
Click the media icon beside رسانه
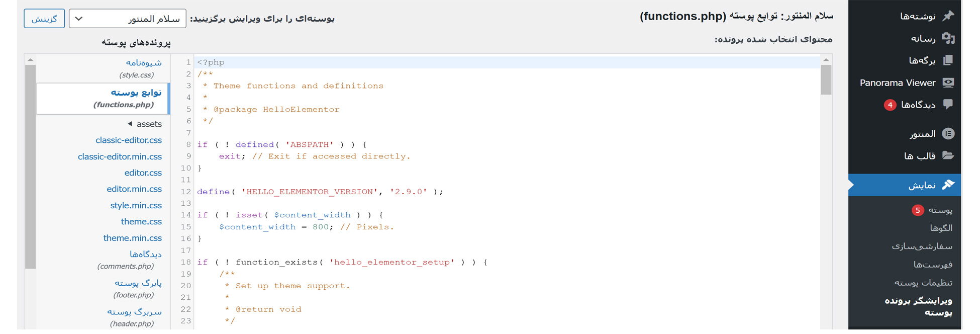tap(948, 38)
